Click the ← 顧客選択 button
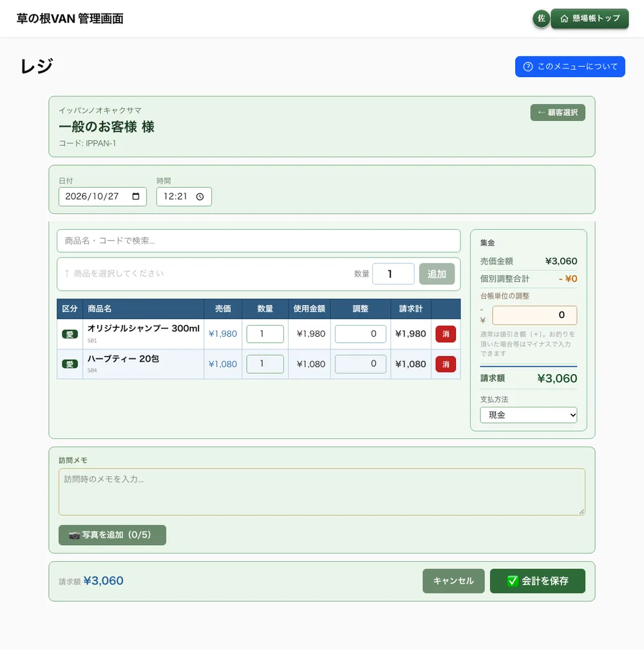 coord(558,113)
